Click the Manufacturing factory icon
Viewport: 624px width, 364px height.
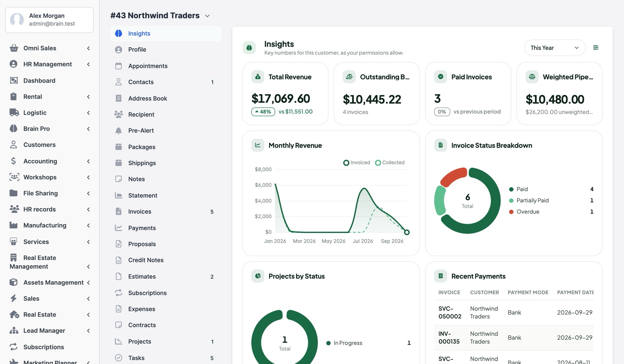click(x=14, y=225)
